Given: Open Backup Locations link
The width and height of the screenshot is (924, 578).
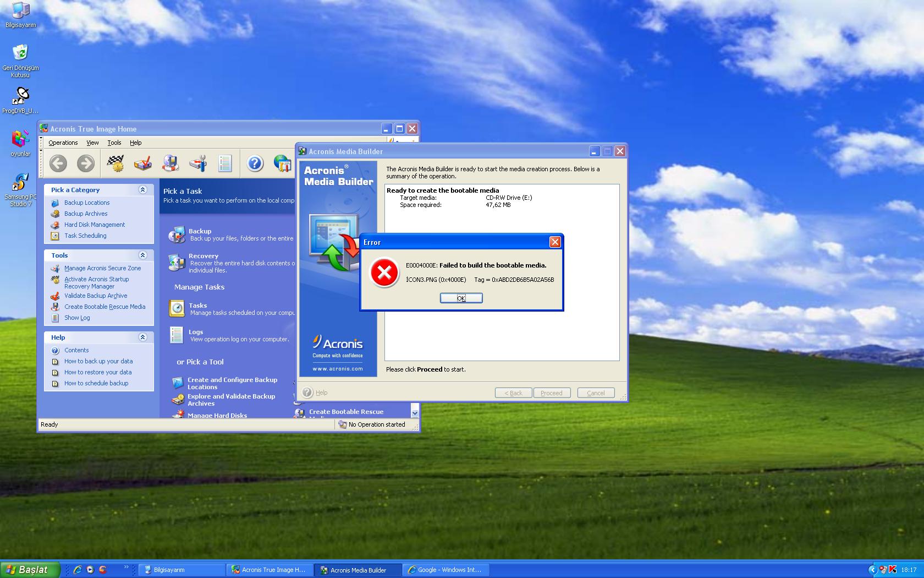Looking at the screenshot, I should 87,203.
